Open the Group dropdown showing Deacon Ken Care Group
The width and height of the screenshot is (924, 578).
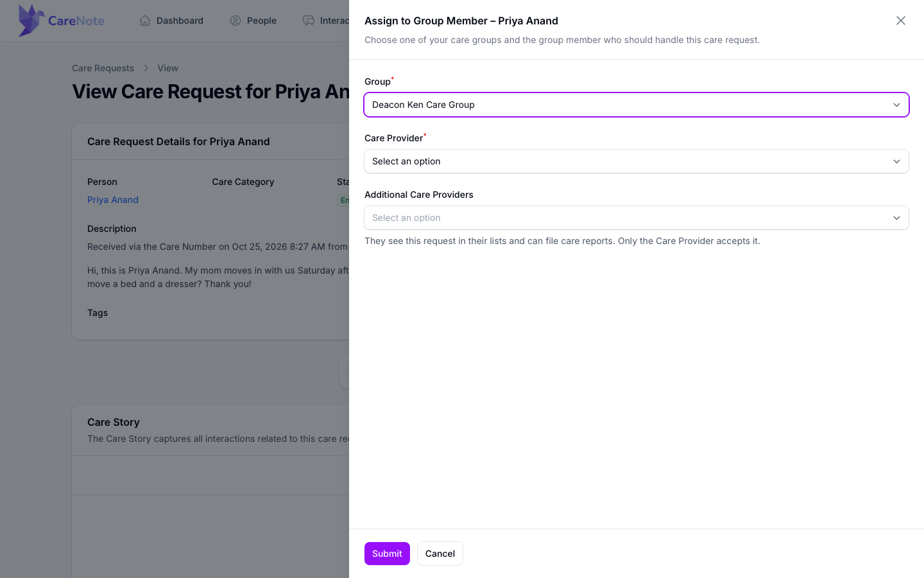(x=637, y=105)
